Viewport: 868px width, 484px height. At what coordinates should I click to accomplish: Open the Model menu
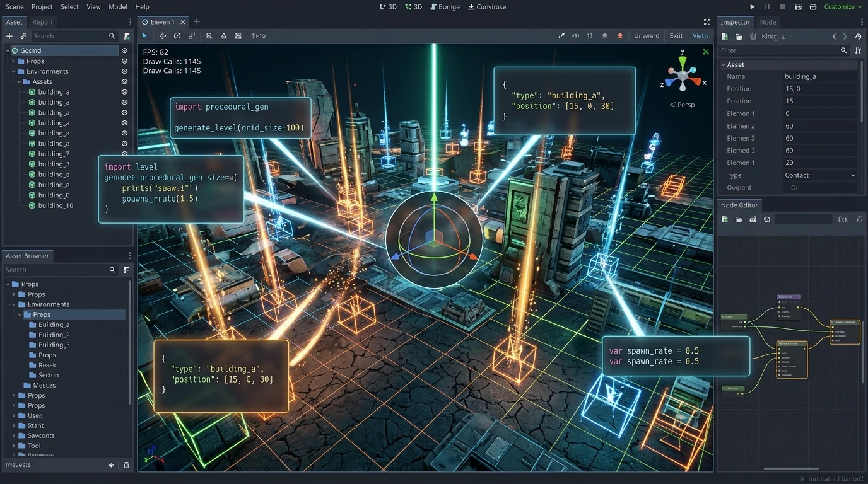[118, 7]
